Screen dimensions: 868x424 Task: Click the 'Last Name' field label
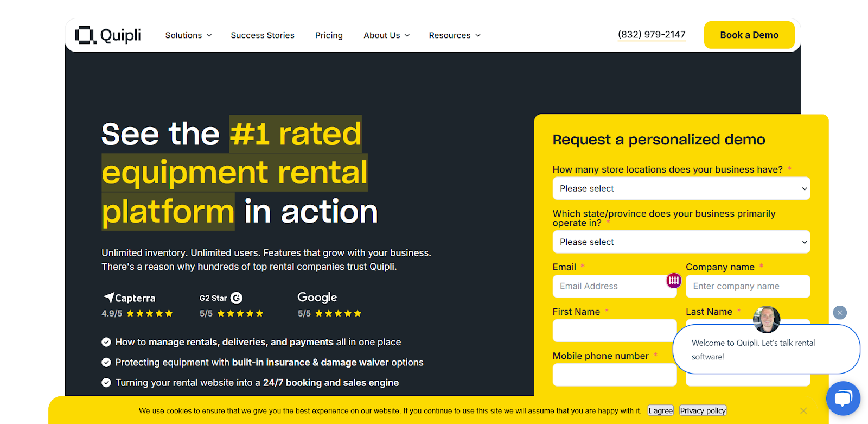(x=709, y=312)
